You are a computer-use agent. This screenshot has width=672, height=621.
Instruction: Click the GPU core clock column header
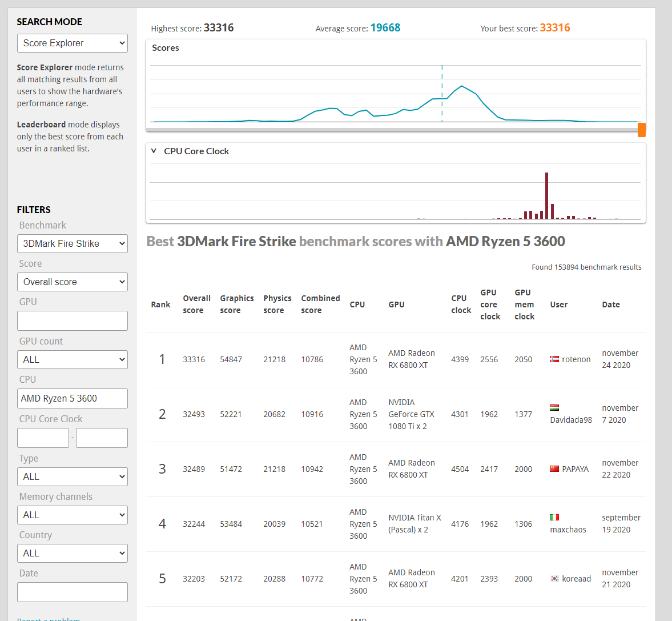pos(490,304)
